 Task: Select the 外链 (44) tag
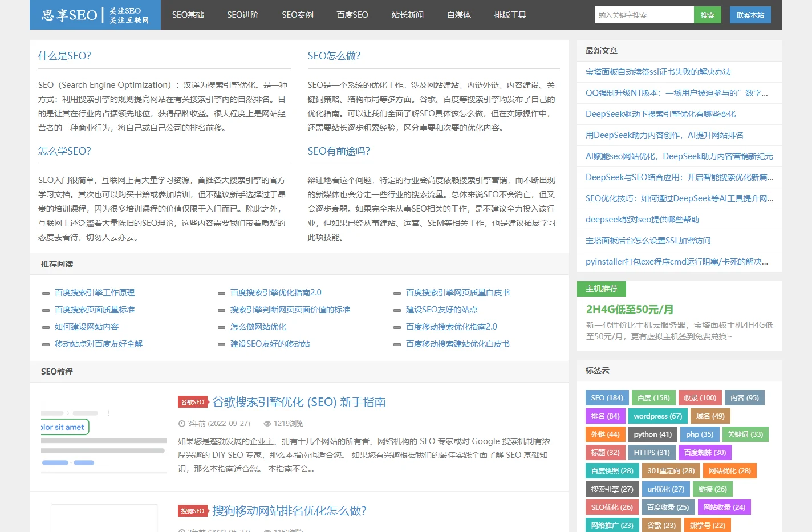[x=606, y=434]
